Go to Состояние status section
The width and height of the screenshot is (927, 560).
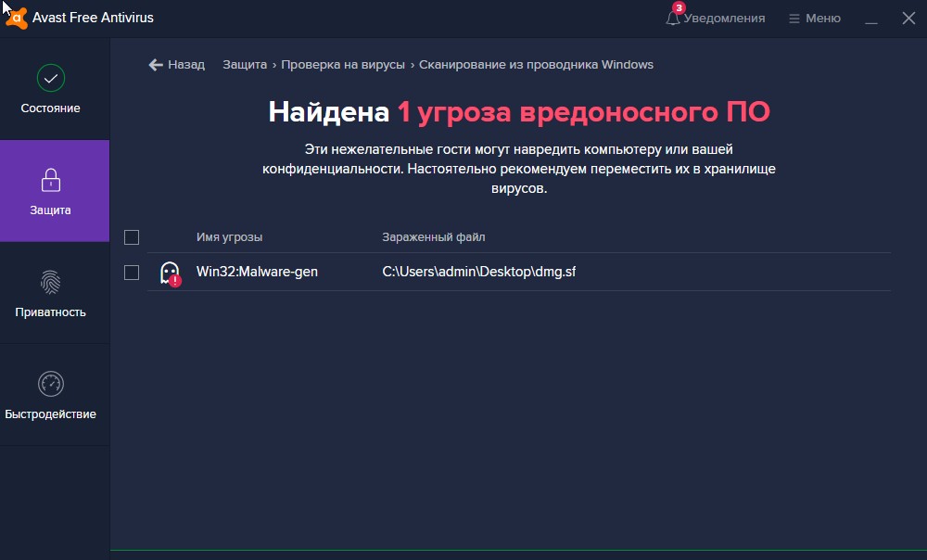tap(51, 89)
